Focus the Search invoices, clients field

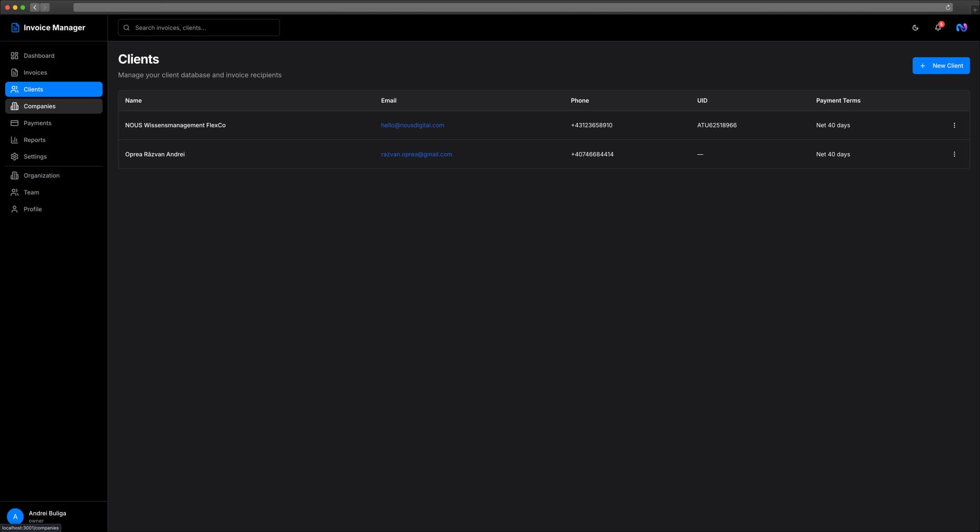(199, 28)
